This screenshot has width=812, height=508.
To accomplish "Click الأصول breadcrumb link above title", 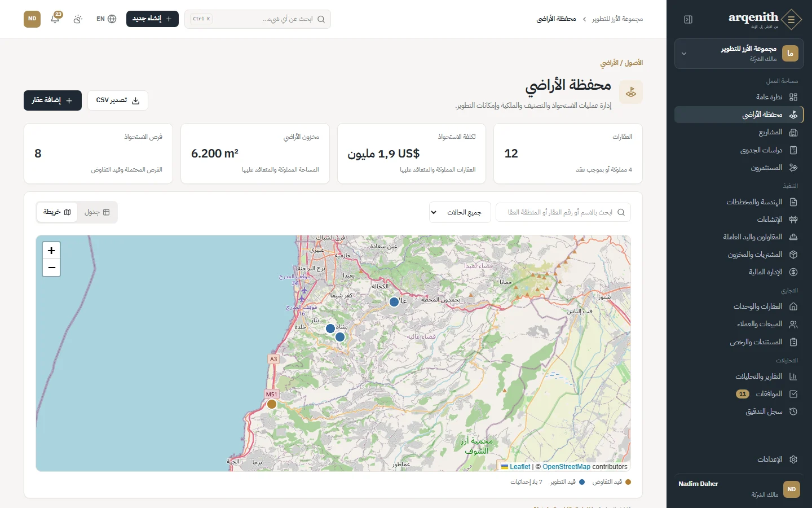I will click(634, 63).
